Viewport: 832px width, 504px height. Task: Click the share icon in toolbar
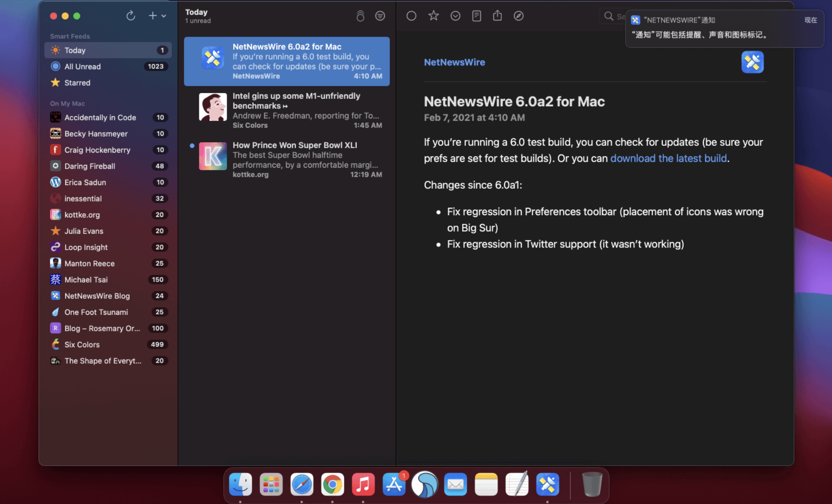[x=497, y=16]
